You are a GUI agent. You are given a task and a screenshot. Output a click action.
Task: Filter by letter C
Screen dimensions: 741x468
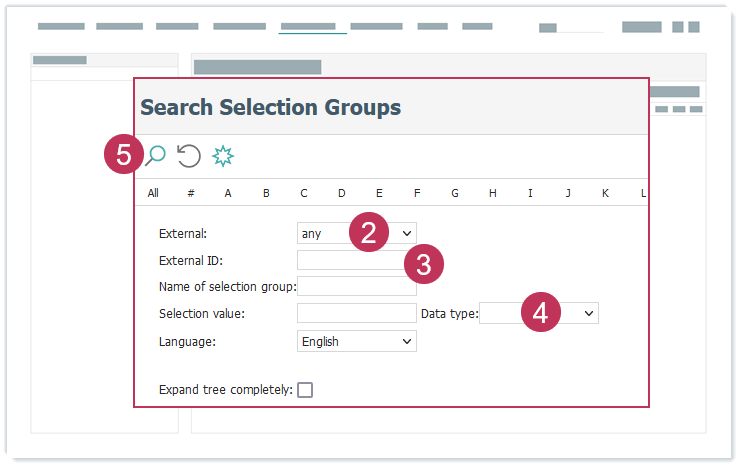(x=303, y=193)
